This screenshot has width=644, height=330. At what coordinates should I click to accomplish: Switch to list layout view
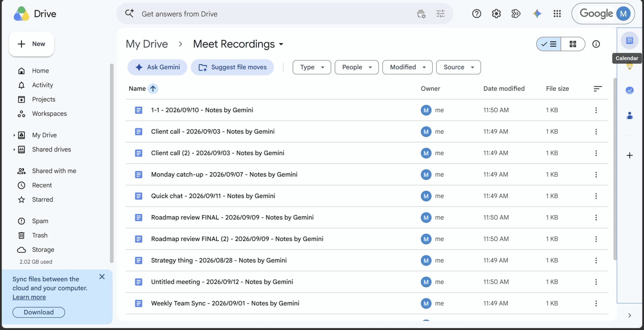549,44
